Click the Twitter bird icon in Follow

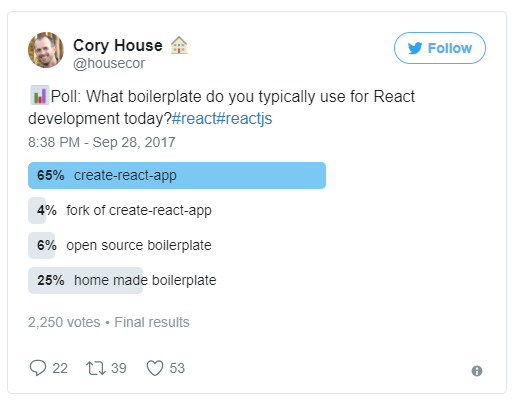415,48
